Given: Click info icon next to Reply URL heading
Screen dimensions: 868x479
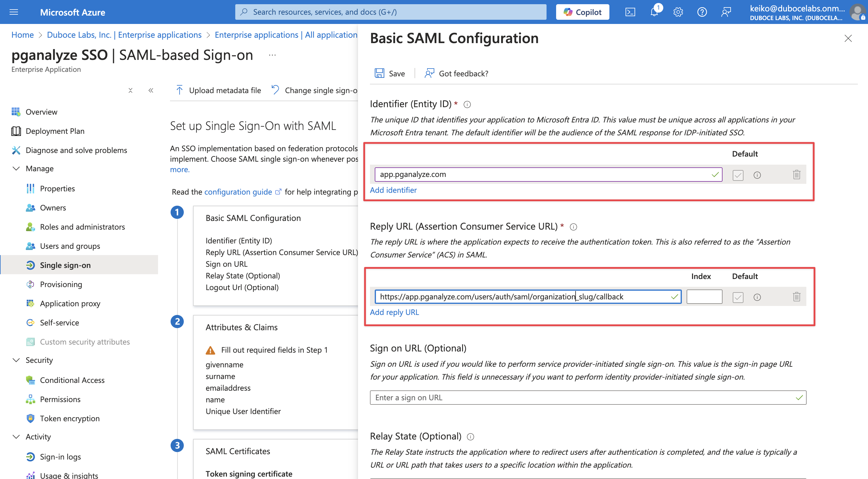Looking at the screenshot, I should (573, 227).
